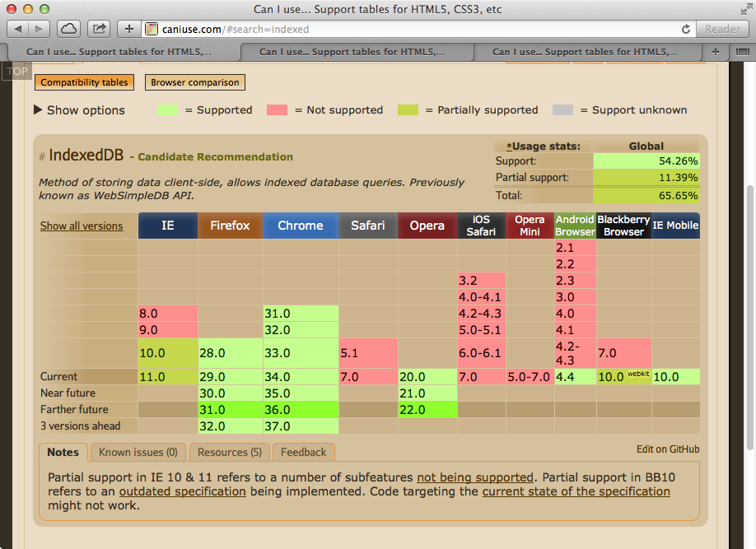This screenshot has width=756, height=549.
Task: Click Safari 5.1 cell
Action: [x=368, y=353]
